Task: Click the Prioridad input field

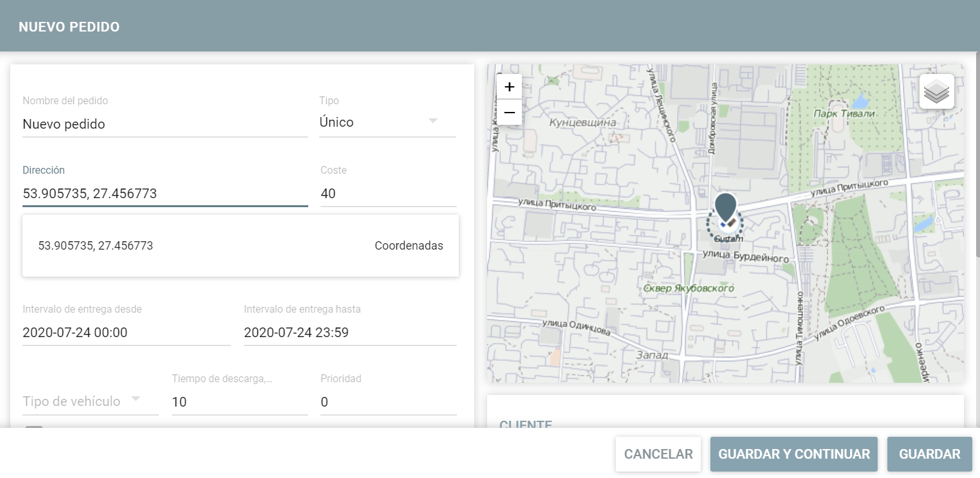Action: click(388, 402)
